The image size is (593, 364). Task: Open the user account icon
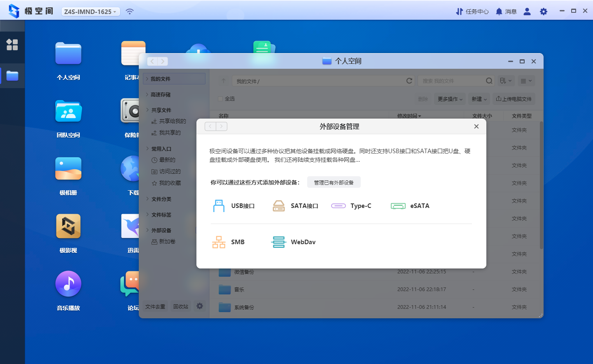pos(527,12)
